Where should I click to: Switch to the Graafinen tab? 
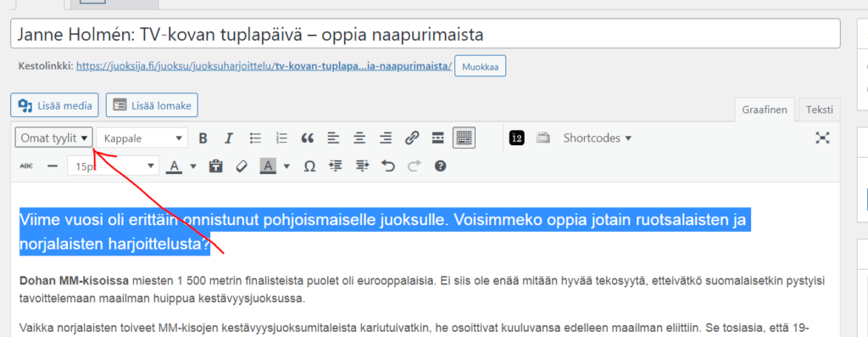coord(765,110)
